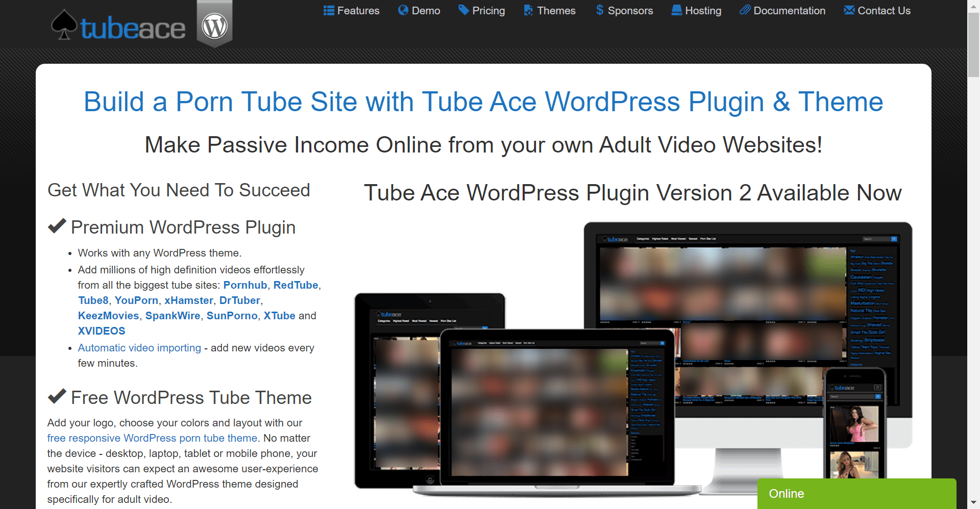Image resolution: width=980 pixels, height=509 pixels.
Task: Click the Hosting laptop icon
Action: (x=677, y=10)
